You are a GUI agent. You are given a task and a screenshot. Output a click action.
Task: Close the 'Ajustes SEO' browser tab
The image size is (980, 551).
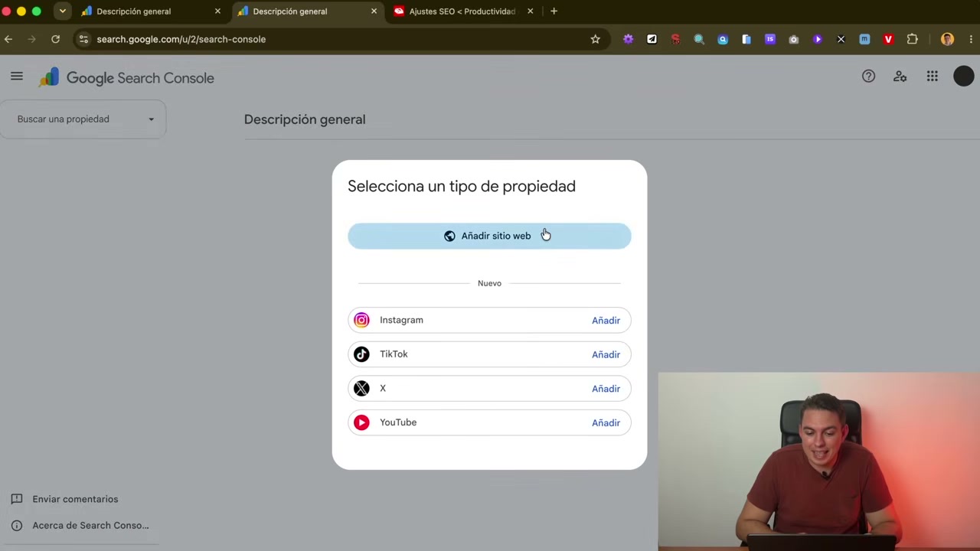(530, 11)
